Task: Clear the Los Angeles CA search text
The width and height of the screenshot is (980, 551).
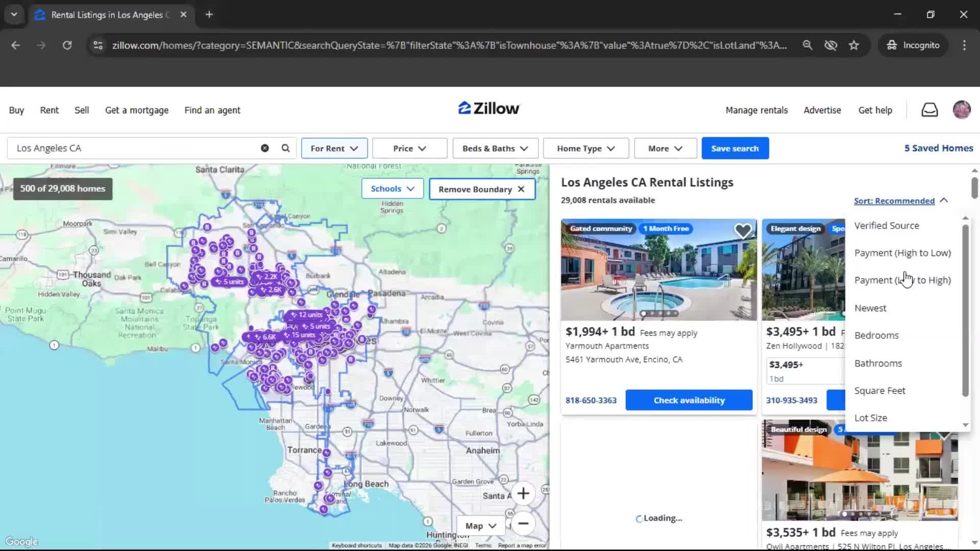Action: coord(264,148)
